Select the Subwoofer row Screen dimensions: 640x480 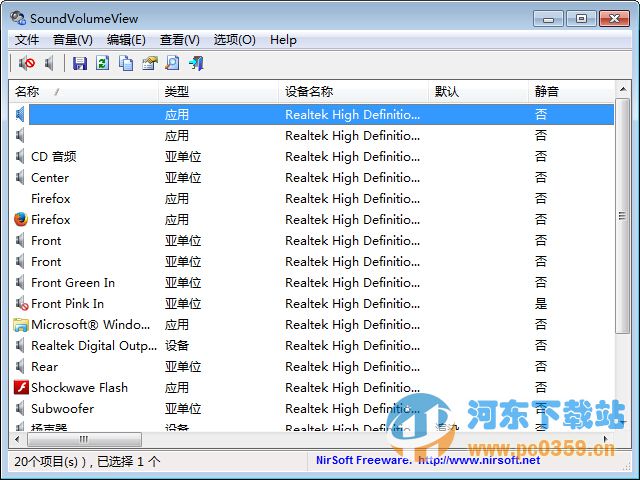312,409
